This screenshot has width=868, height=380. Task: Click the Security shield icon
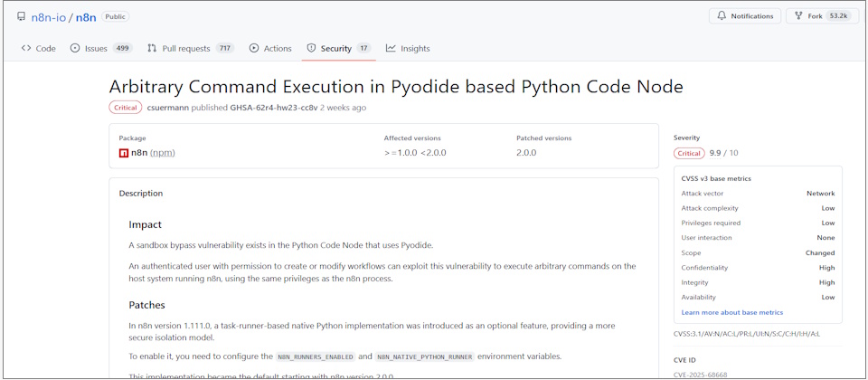click(x=311, y=48)
